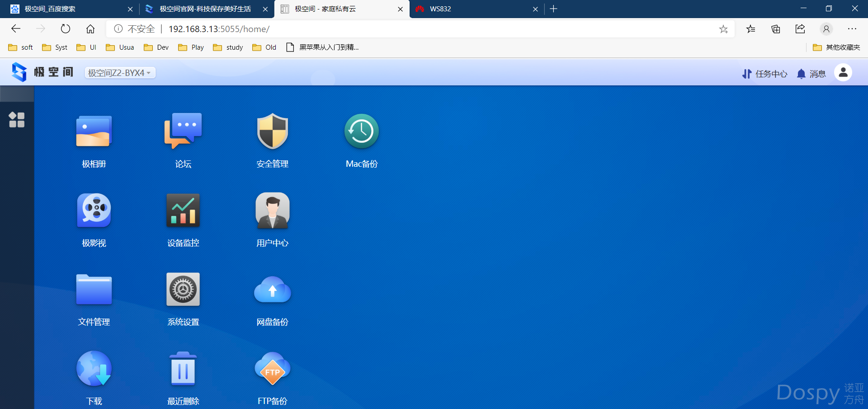Add this page to favorites star
Screen dimensions: 868x409
(x=723, y=29)
